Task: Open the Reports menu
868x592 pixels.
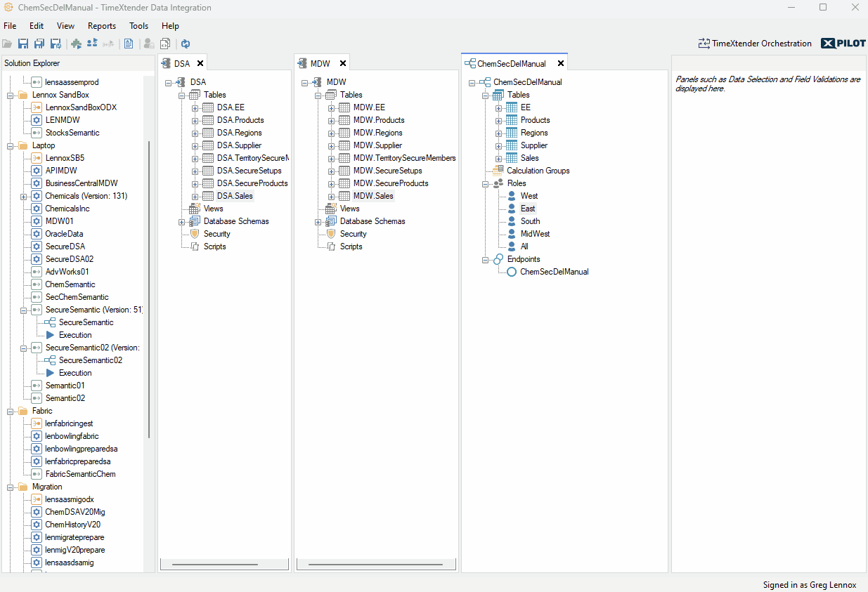Action: pyautogui.click(x=102, y=26)
